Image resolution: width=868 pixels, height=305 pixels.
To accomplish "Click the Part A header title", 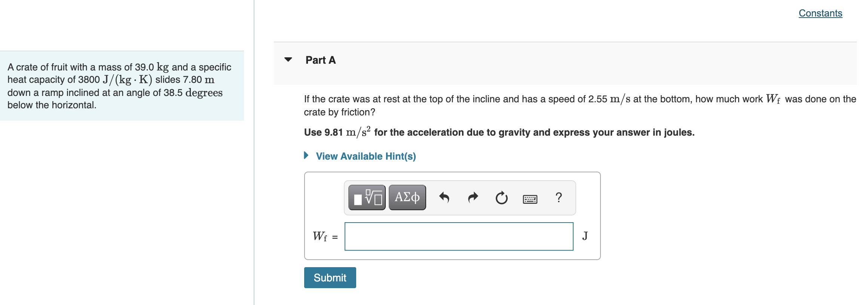I will pyautogui.click(x=321, y=60).
